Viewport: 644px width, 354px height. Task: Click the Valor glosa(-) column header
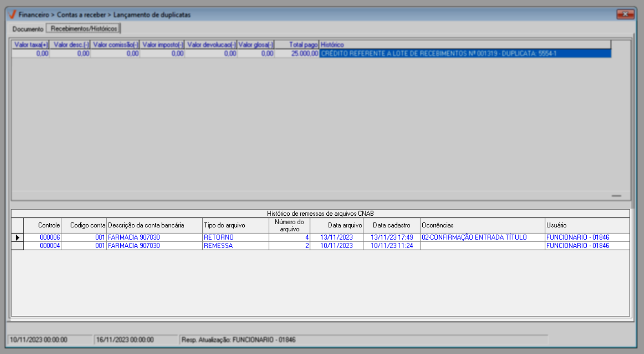click(256, 45)
